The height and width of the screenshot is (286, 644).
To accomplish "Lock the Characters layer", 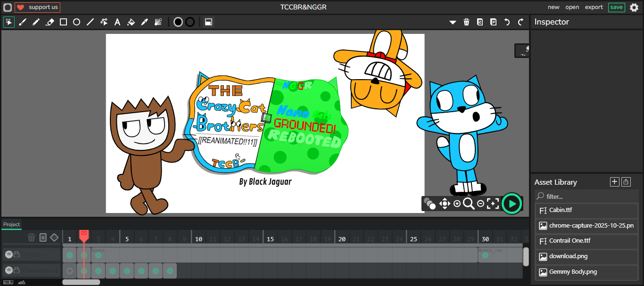I will tap(17, 270).
